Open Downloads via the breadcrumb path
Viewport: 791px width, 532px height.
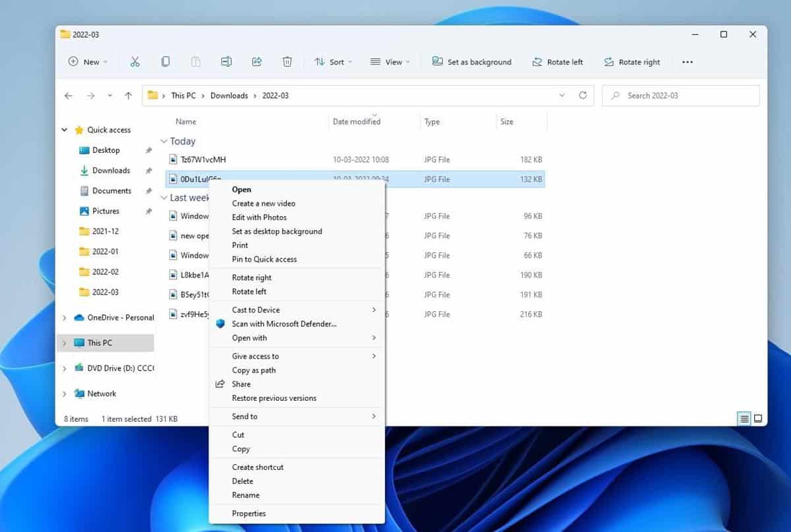229,95
